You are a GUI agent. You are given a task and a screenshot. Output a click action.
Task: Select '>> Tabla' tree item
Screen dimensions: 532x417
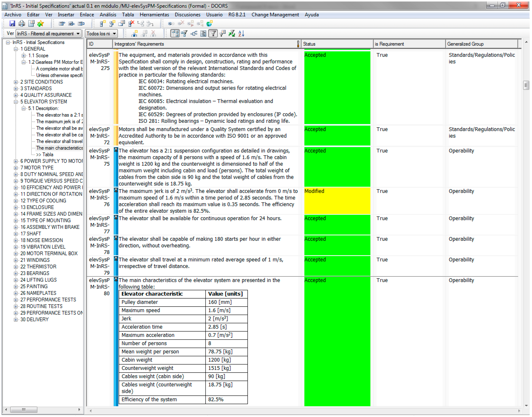(x=45, y=155)
